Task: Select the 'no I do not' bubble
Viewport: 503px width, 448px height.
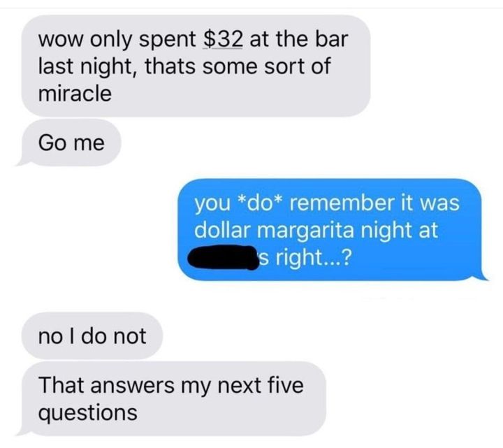Action: pyautogui.click(x=92, y=336)
